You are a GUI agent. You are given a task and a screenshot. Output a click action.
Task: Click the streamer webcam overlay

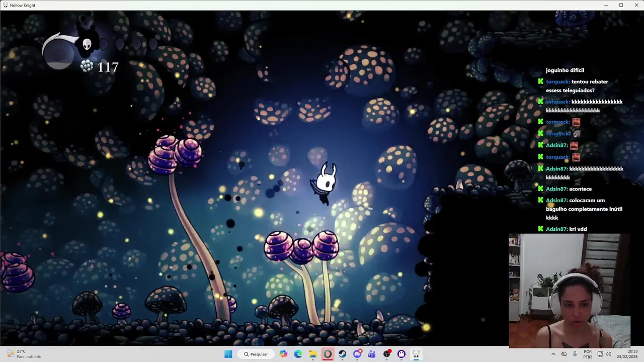(x=569, y=291)
